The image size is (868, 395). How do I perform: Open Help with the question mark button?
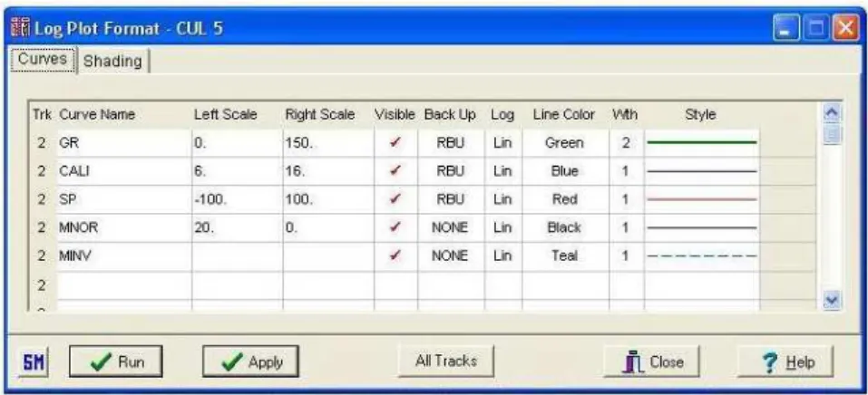pos(785,361)
